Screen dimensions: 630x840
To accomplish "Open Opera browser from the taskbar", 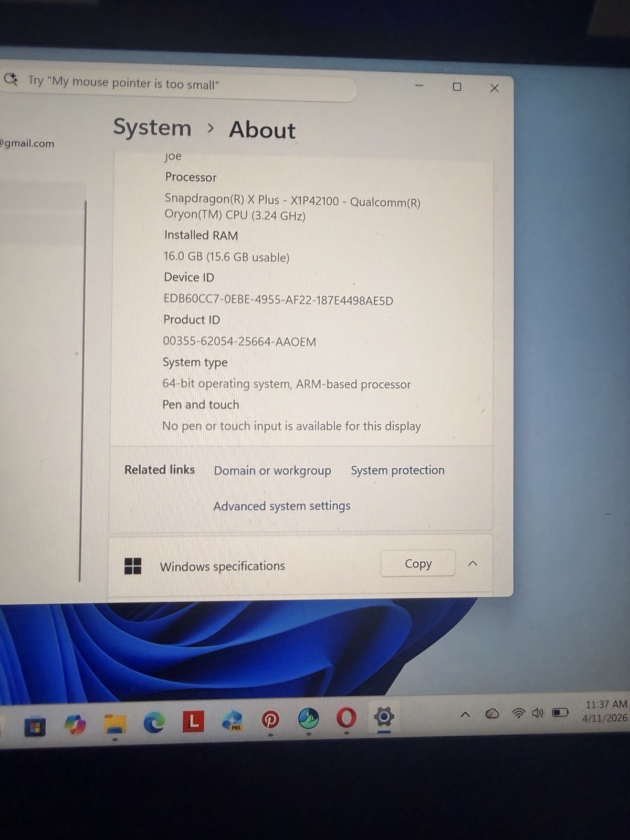I will pyautogui.click(x=346, y=717).
